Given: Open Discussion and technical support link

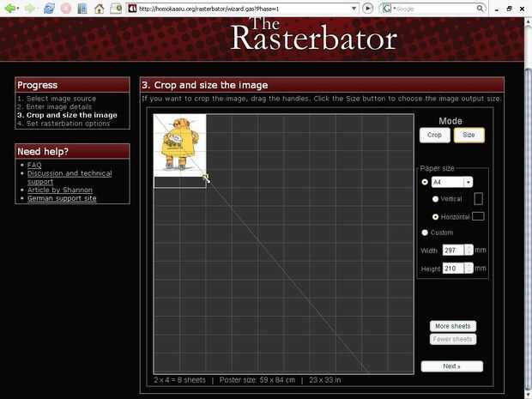Looking at the screenshot, I should pos(70,178).
